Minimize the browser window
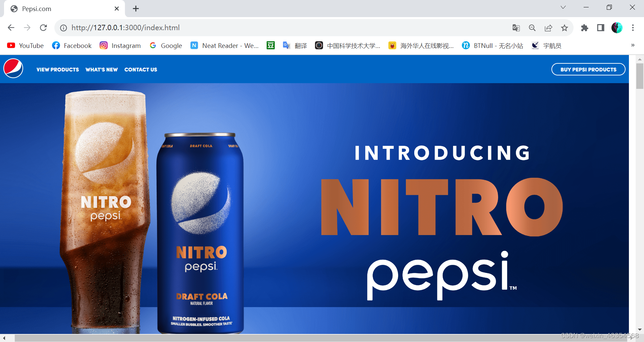Viewport: 644px width, 342px height. 586,7
